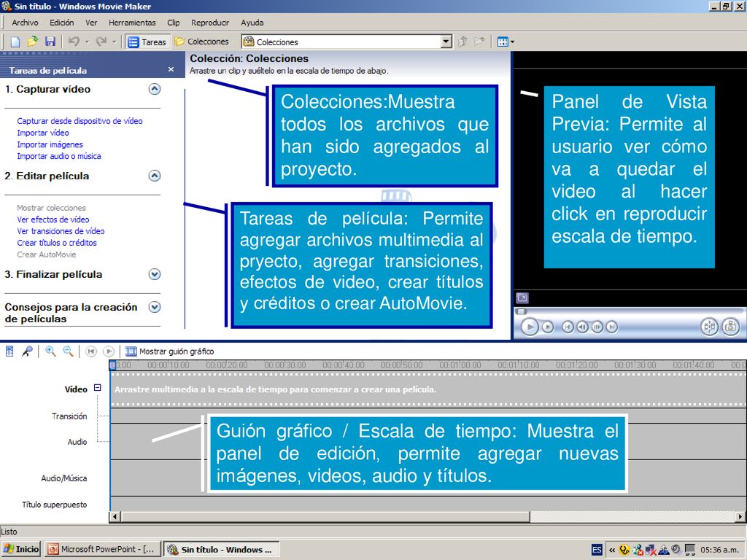Set audio levels in timeline toolbar

[x=9, y=351]
